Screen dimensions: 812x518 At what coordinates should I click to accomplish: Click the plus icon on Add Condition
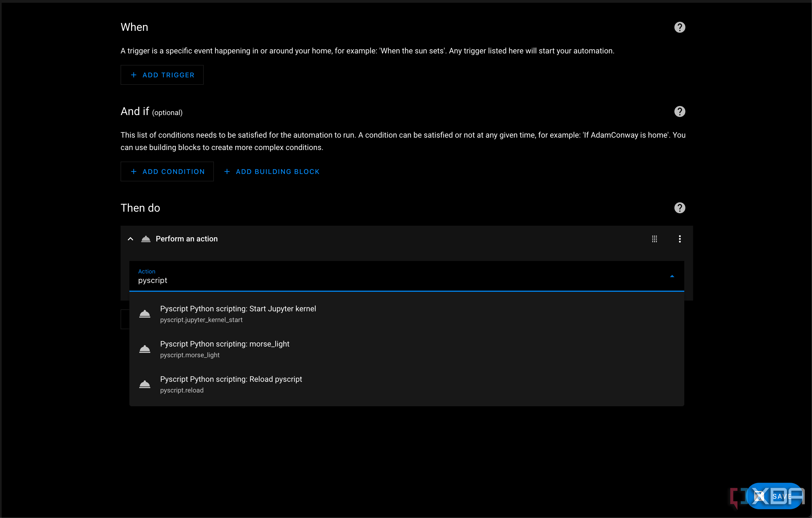point(133,171)
